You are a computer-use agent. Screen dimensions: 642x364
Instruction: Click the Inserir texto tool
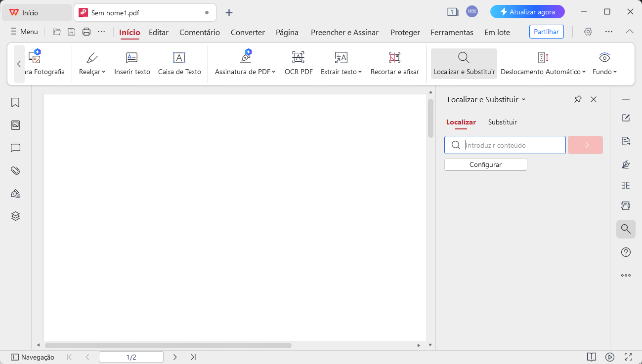click(x=132, y=63)
